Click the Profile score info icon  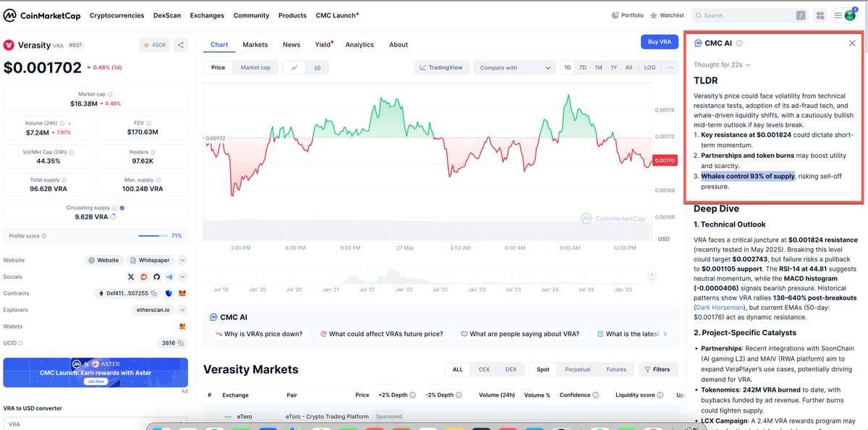tap(45, 236)
